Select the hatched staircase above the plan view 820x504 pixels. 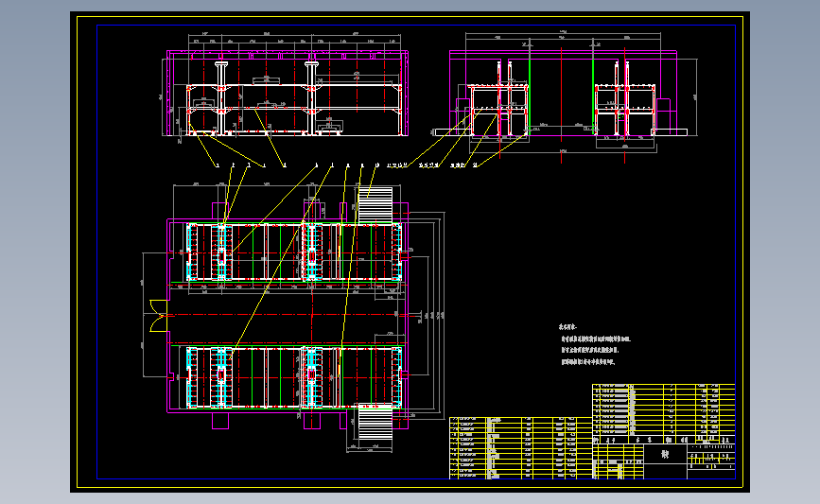[375, 205]
